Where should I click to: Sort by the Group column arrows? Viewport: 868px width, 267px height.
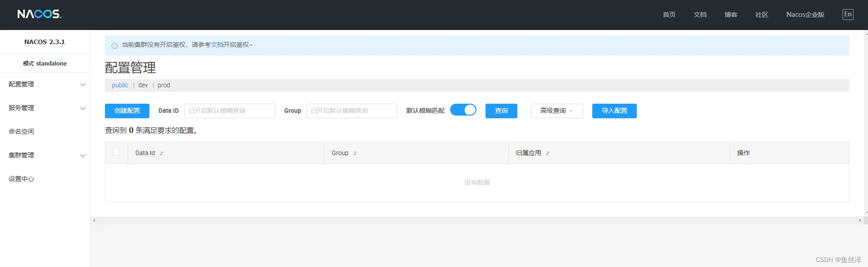[x=355, y=154]
